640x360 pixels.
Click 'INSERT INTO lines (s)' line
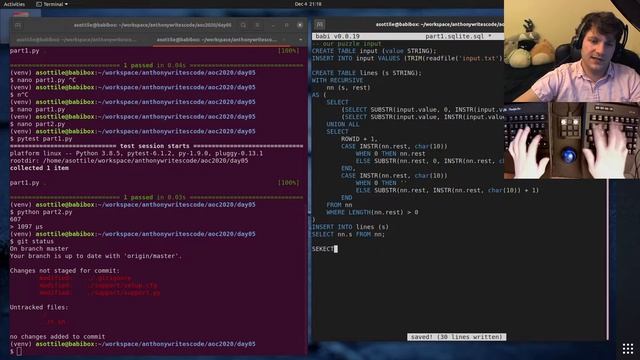(350, 227)
